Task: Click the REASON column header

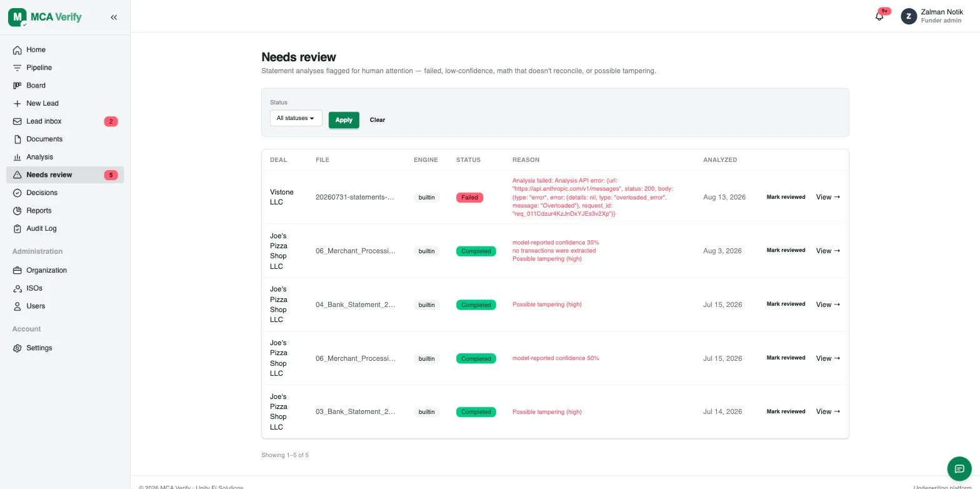Action: point(526,160)
